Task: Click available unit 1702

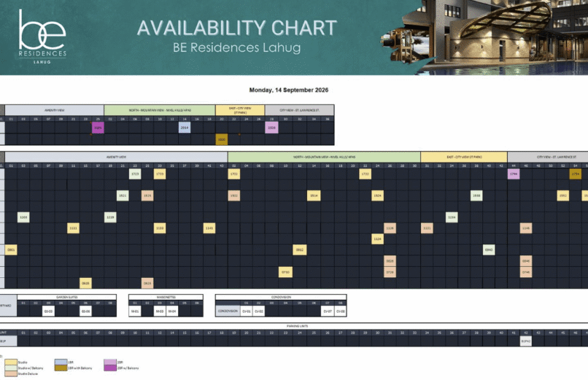Action: click(x=234, y=174)
